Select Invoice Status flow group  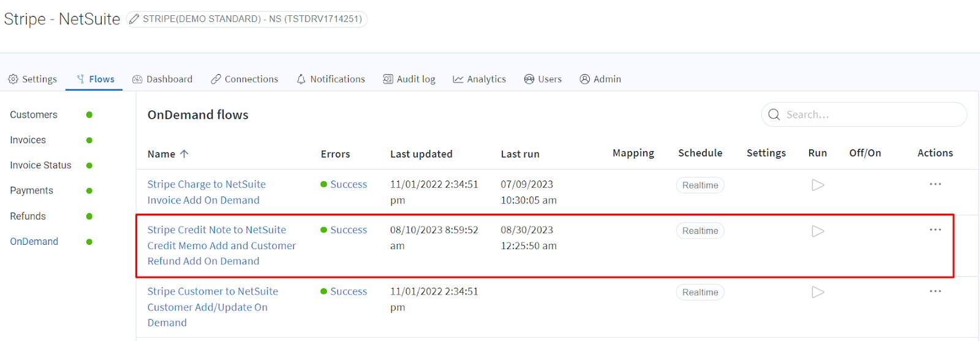pyautogui.click(x=40, y=165)
